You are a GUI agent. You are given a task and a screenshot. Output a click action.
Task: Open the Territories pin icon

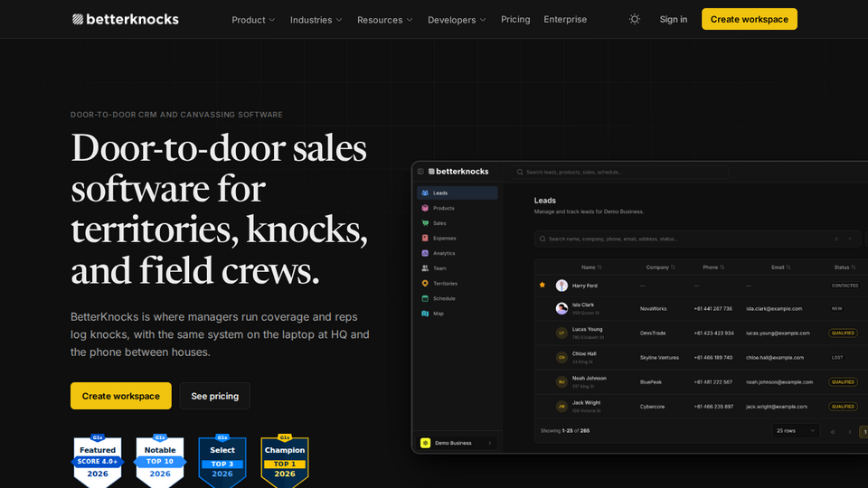tap(425, 283)
